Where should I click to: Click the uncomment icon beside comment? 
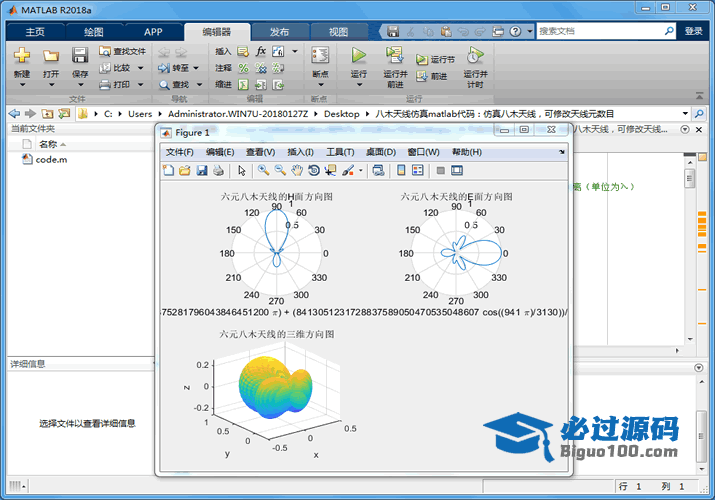pyautogui.click(x=261, y=68)
